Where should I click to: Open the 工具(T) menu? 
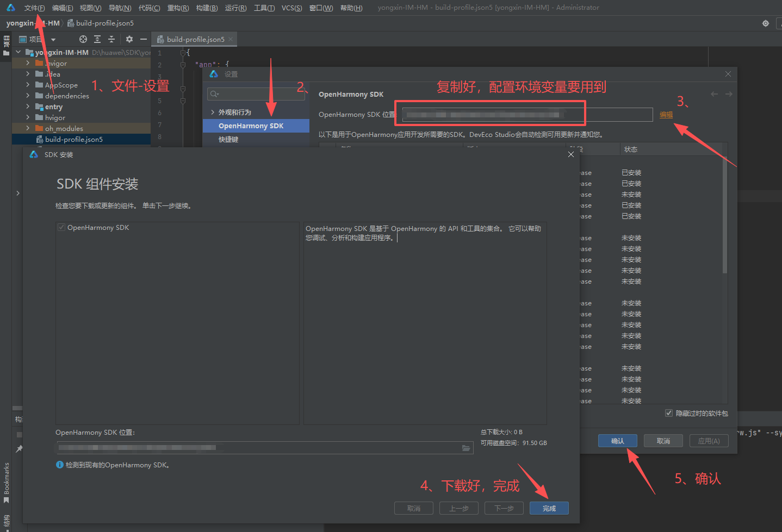(x=264, y=8)
